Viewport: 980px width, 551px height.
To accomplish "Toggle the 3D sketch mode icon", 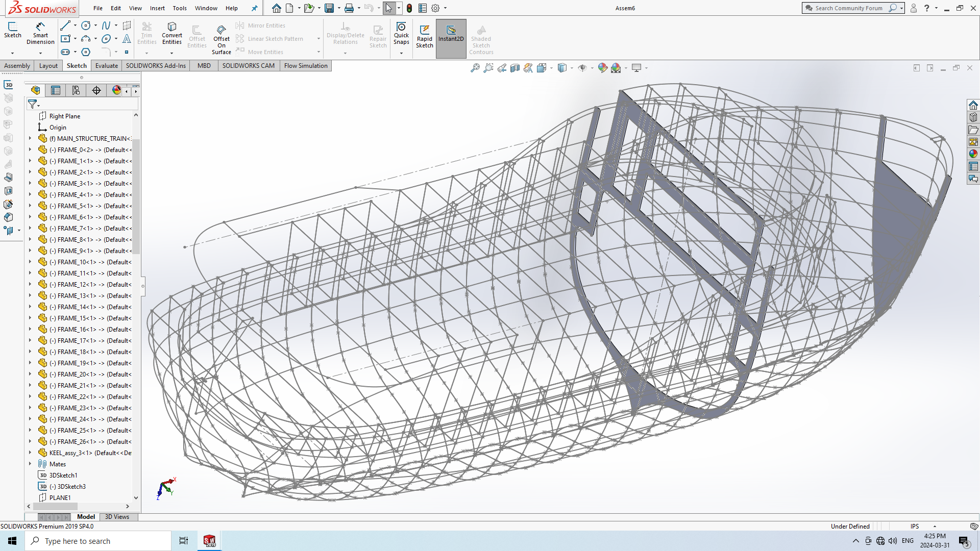I will coord(8,85).
